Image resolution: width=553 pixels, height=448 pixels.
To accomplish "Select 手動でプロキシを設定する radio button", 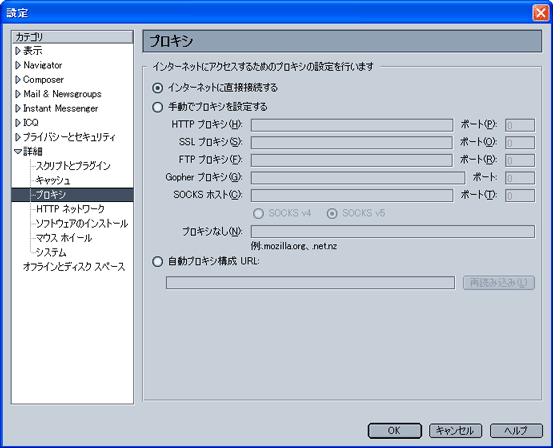I will (157, 107).
